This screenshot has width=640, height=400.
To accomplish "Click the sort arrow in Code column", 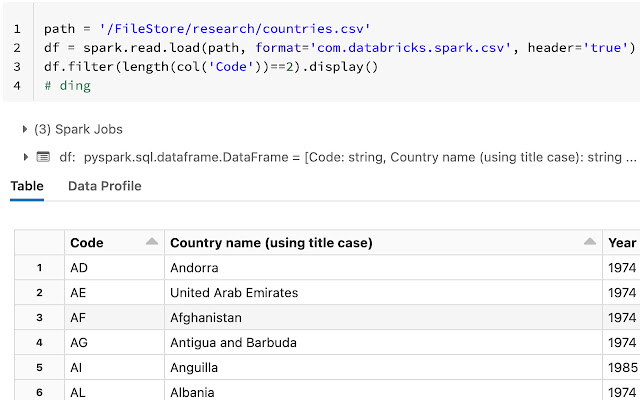I will coord(151,243).
